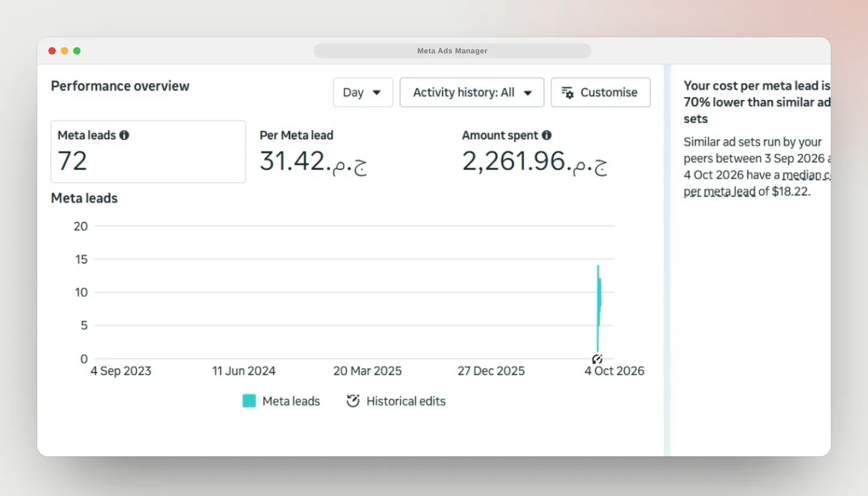Click the Meta leads chart title
868x496 pixels.
tap(84, 198)
